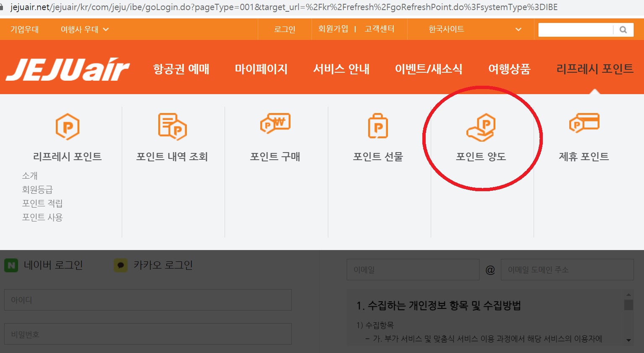The width and height of the screenshot is (644, 353).
Task: Open the 마이페이지 menu
Action: (261, 69)
